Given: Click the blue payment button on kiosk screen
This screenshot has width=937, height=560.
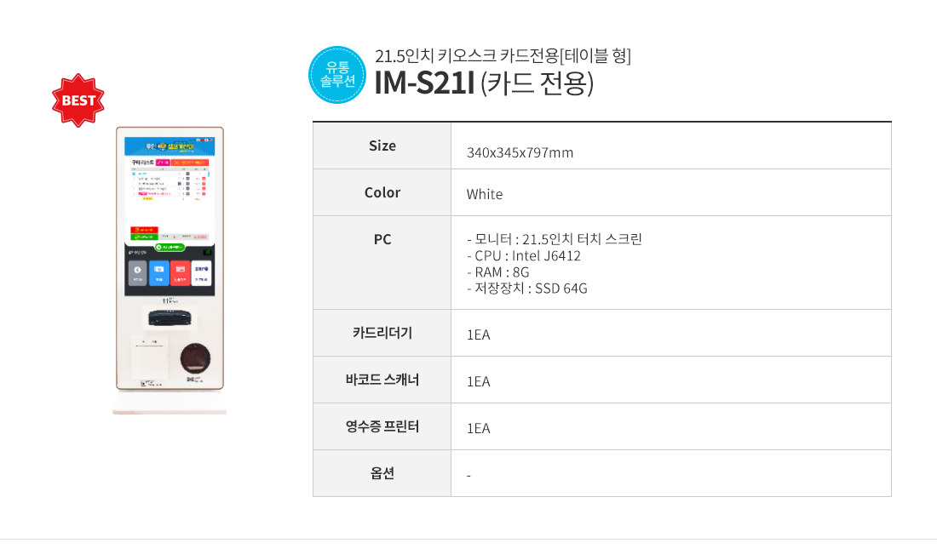Looking at the screenshot, I should 159,273.
